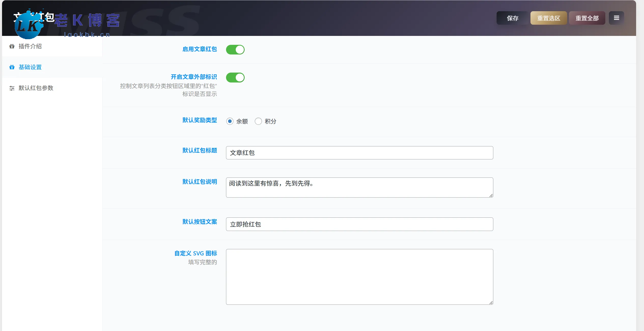Image resolution: width=644 pixels, height=331 pixels.
Task: Select the 余额 reward type radio
Action: tap(230, 121)
